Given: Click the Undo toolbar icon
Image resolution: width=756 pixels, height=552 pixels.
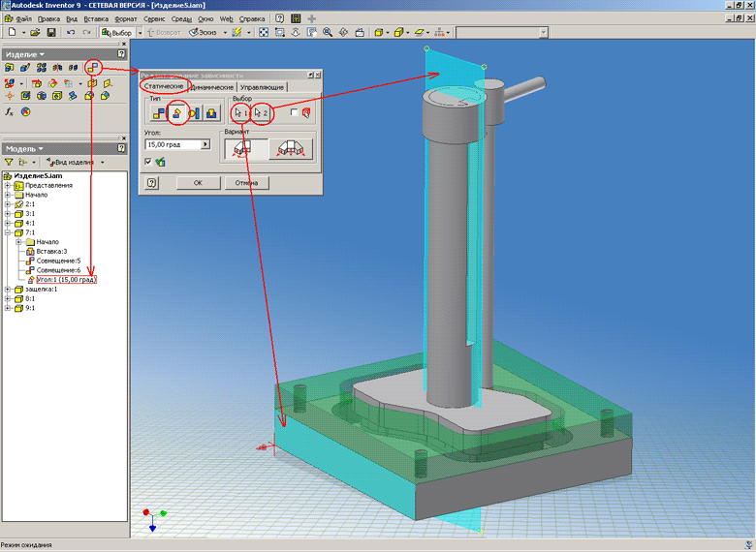Looking at the screenshot, I should tap(71, 32).
